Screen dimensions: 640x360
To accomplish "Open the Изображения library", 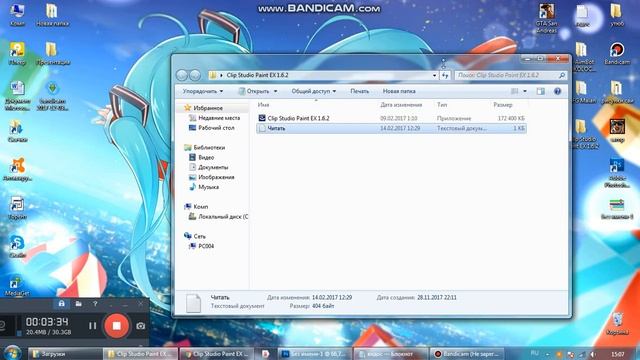I will point(216,177).
